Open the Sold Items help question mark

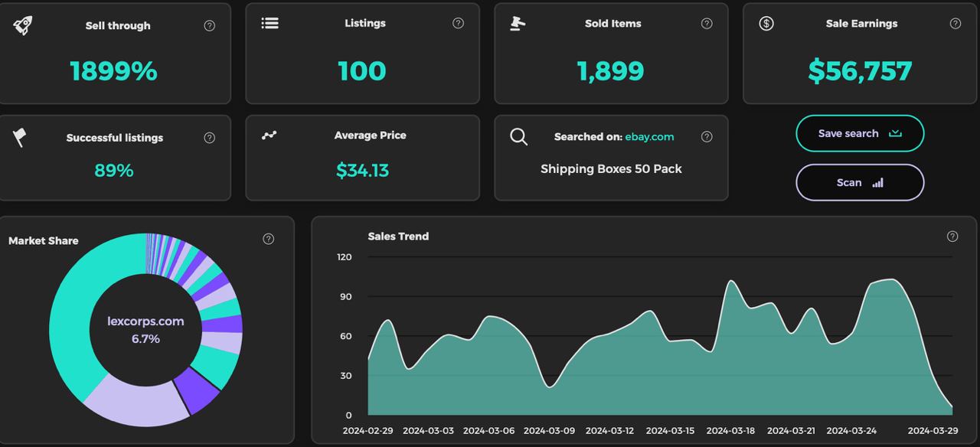pos(707,23)
